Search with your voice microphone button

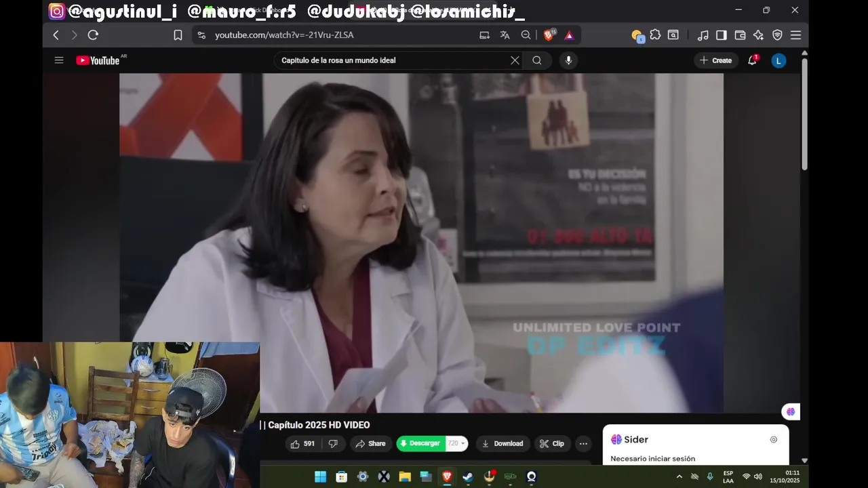(x=568, y=60)
